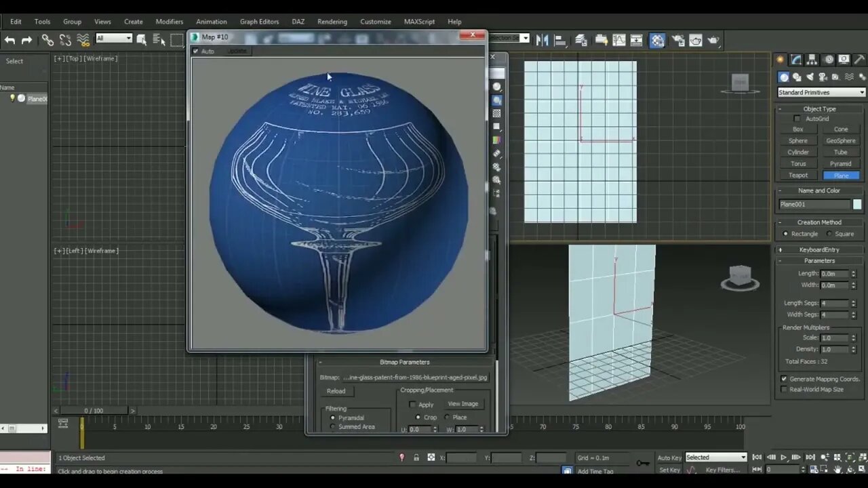Check the Apply cropping checkbox
The image size is (868, 488).
coord(412,405)
